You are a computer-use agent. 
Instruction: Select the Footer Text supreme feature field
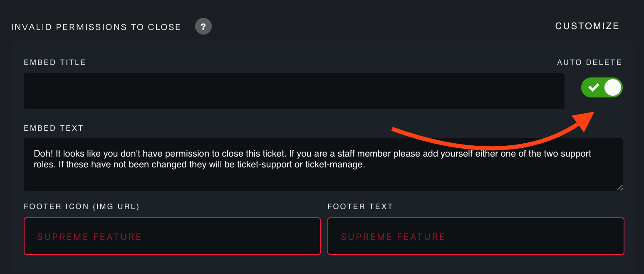pyautogui.click(x=476, y=236)
